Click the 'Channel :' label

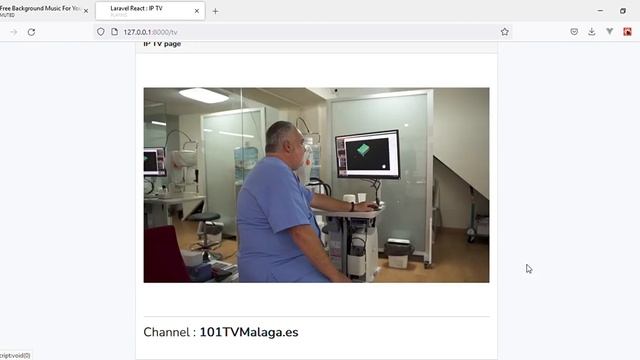click(169, 332)
